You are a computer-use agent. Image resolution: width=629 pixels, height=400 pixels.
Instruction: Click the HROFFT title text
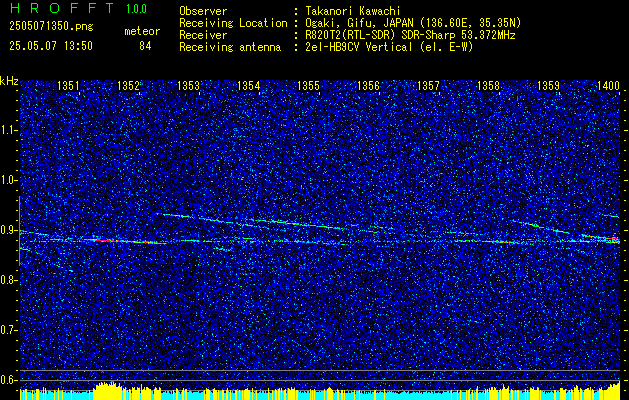pos(62,8)
